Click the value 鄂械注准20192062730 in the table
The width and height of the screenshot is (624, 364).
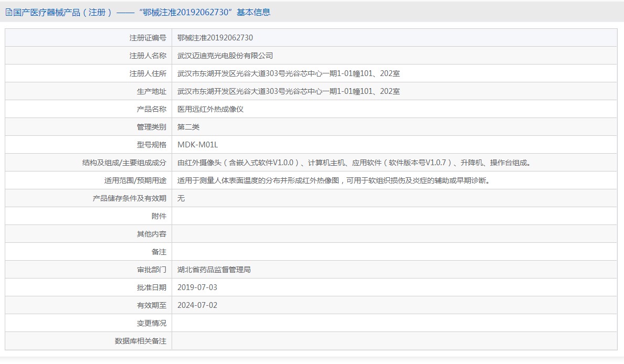[215, 38]
